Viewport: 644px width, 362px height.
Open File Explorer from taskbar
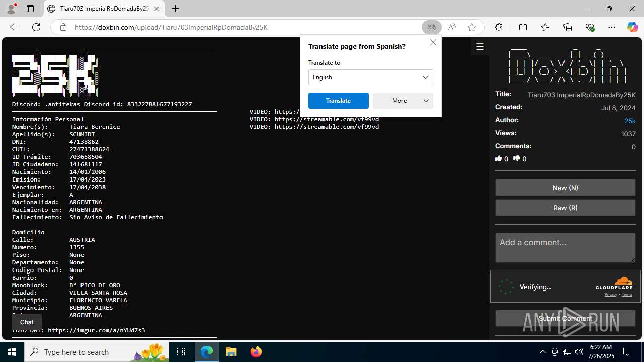[231, 352]
